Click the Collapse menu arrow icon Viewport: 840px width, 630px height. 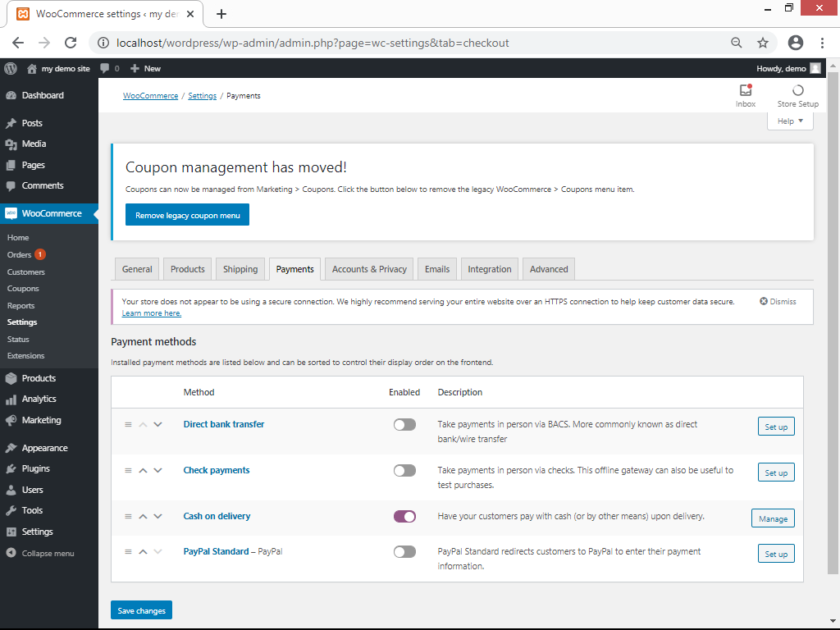click(11, 553)
